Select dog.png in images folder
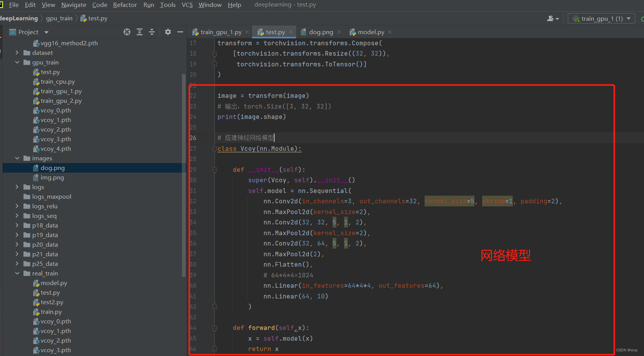Image resolution: width=644 pixels, height=356 pixels. point(53,168)
